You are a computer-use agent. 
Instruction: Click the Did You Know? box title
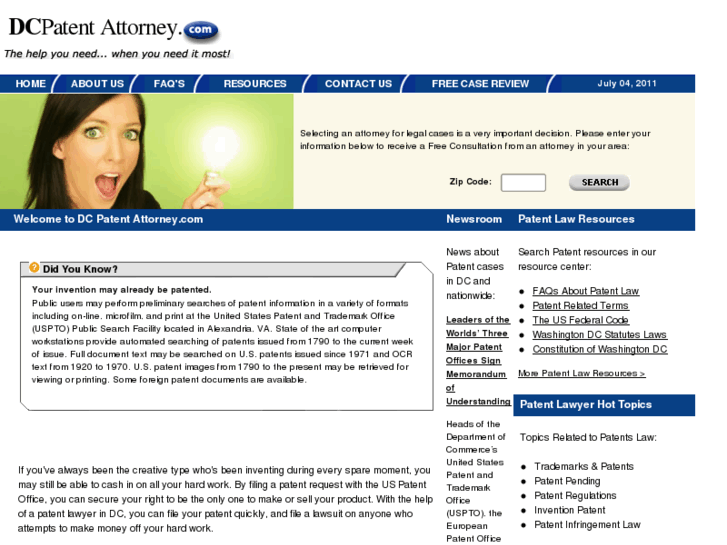pos(80,269)
